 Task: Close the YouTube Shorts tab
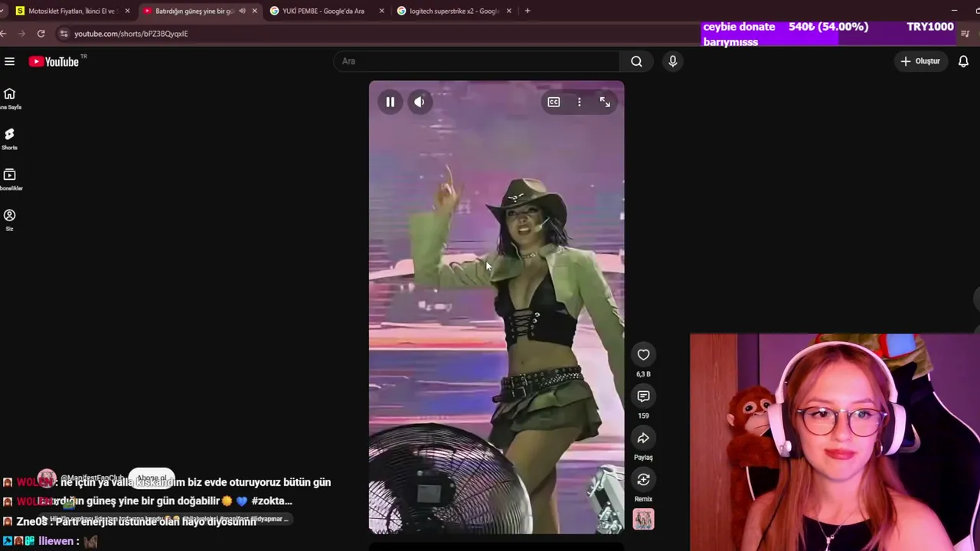point(254,11)
